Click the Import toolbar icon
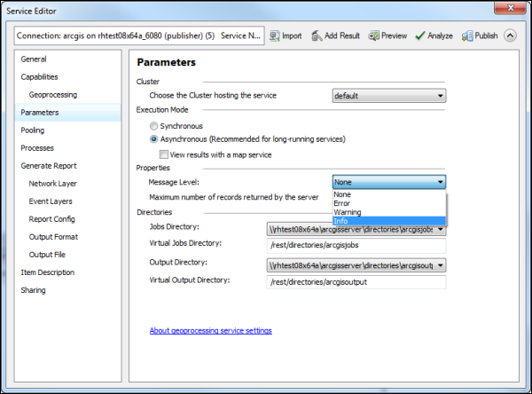Image resolution: width=532 pixels, height=394 pixels. [273, 35]
